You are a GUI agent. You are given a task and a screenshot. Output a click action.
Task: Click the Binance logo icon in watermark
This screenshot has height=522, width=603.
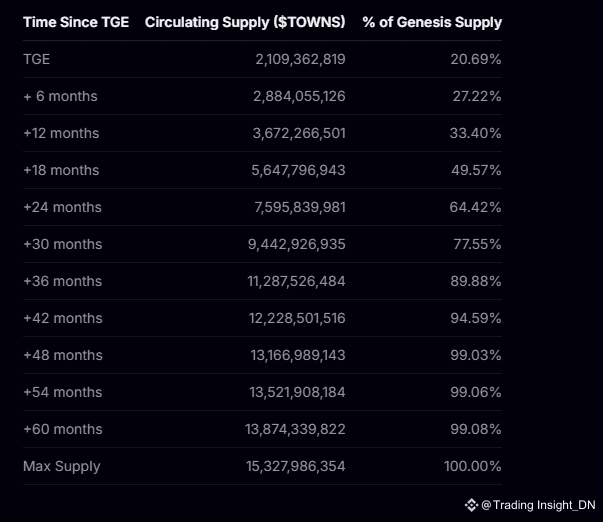(x=471, y=505)
